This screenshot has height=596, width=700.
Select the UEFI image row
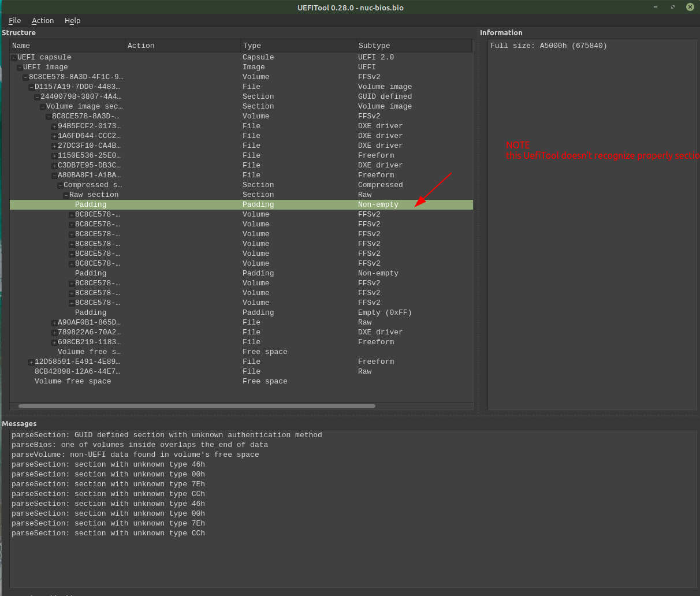point(241,67)
